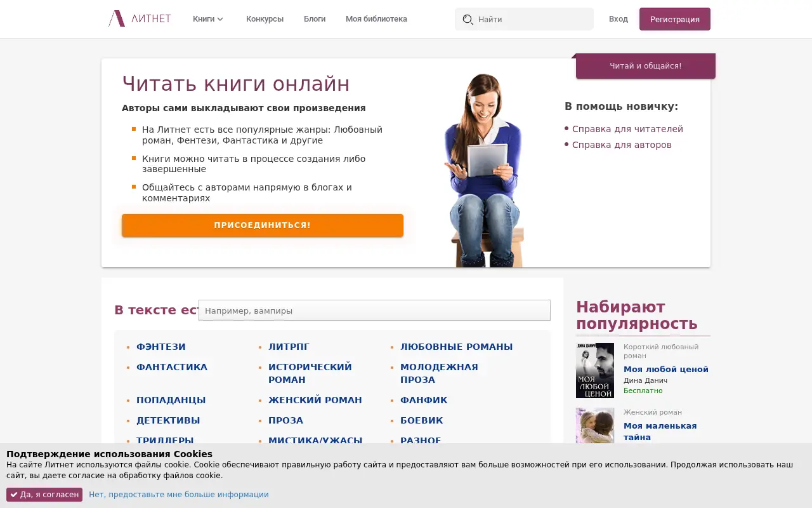
Task: Open Моя маленькая тайна book title
Action: (660, 431)
